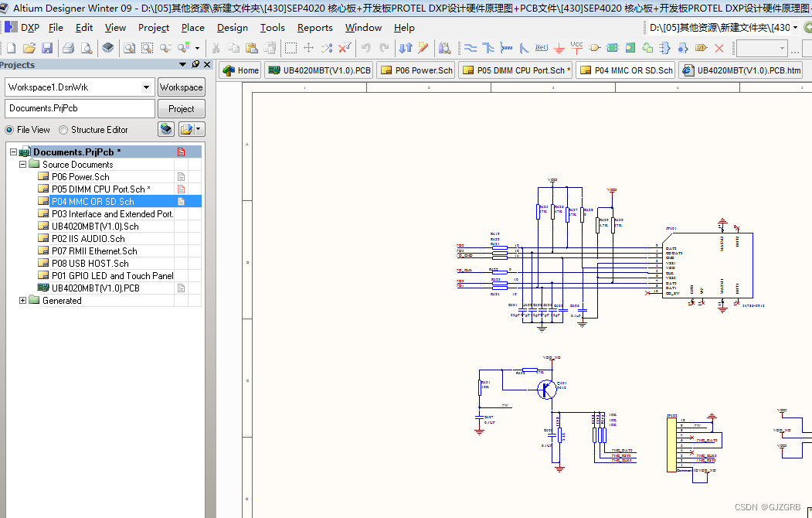Click the GND power port icon
This screenshot has height=518, width=812.
coord(559,48)
